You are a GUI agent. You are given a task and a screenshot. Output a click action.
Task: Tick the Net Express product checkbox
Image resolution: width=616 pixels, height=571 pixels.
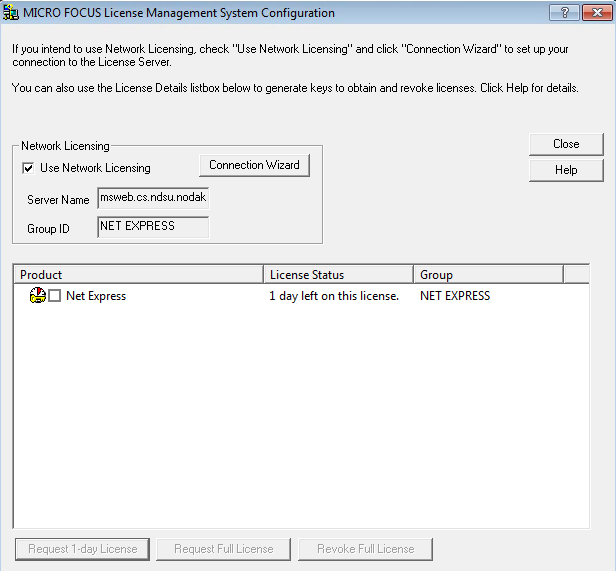tap(55, 296)
